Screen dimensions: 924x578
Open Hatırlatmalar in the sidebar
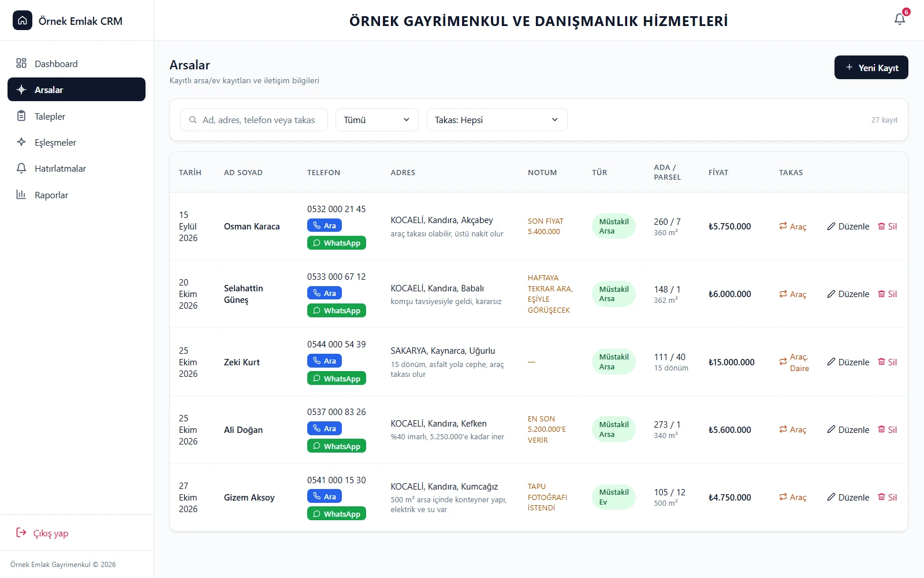[76, 168]
